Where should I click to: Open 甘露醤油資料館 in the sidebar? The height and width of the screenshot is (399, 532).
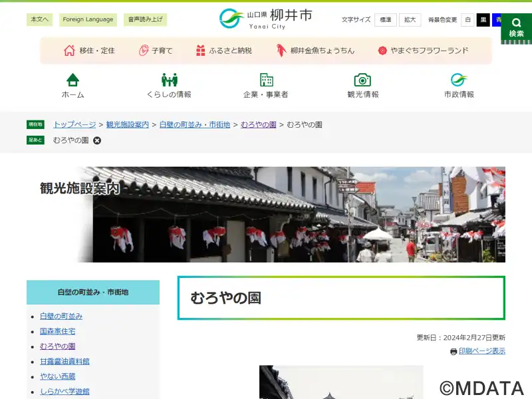pos(65,361)
